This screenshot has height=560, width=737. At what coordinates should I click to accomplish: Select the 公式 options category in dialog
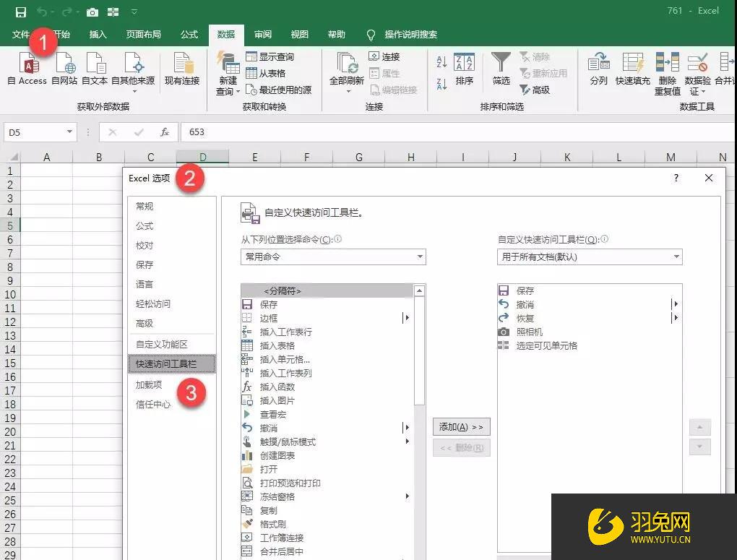click(x=145, y=225)
